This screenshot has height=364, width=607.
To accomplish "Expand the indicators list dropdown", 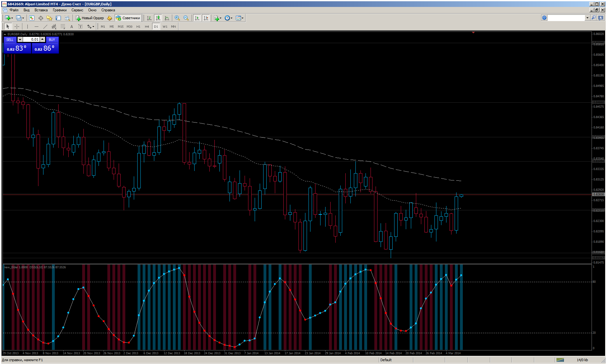I will click(x=220, y=18).
